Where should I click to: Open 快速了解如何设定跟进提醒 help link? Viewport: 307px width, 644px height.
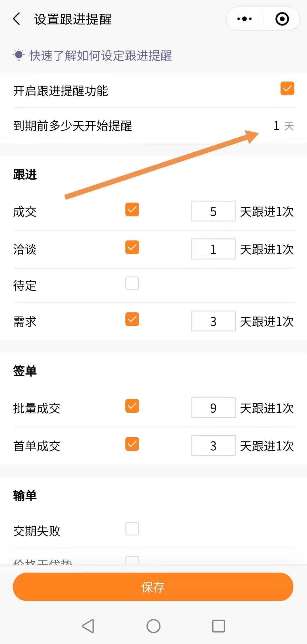pos(101,56)
